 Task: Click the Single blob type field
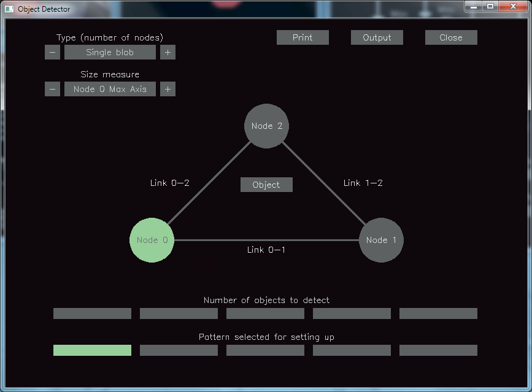point(110,52)
